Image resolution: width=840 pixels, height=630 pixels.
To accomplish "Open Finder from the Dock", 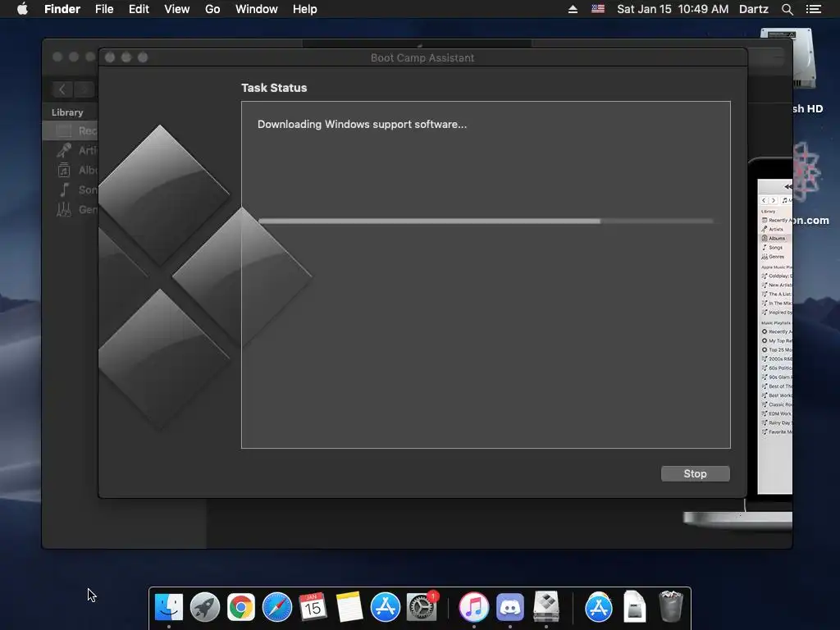I will point(169,607).
